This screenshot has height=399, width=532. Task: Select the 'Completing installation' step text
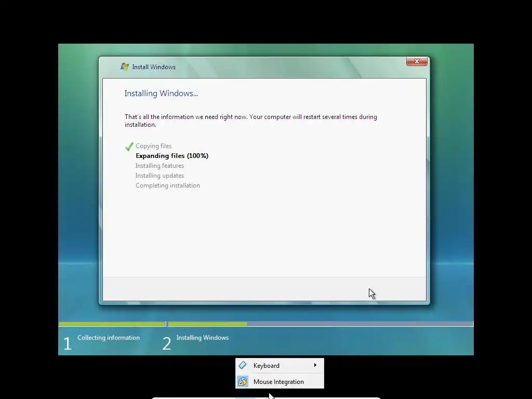tap(168, 185)
